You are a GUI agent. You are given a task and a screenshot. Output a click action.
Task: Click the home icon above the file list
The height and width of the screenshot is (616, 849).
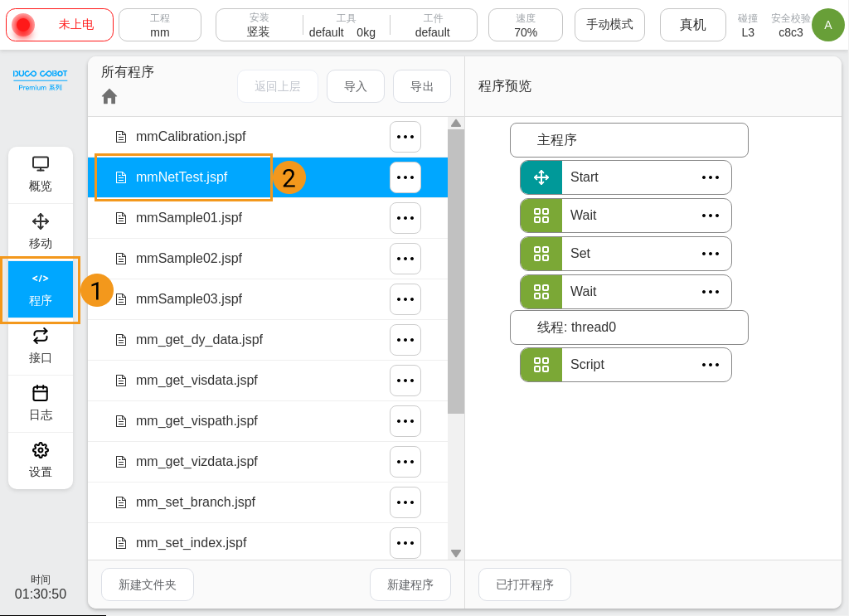click(109, 96)
